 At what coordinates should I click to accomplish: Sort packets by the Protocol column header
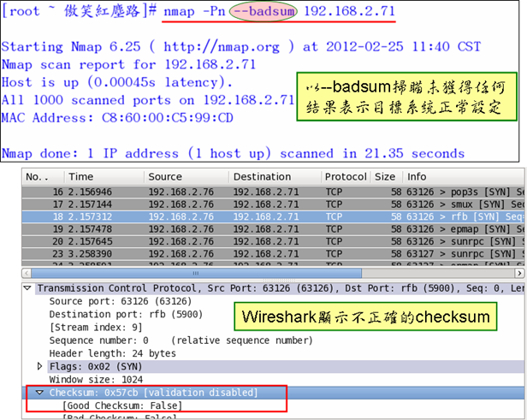346,177
